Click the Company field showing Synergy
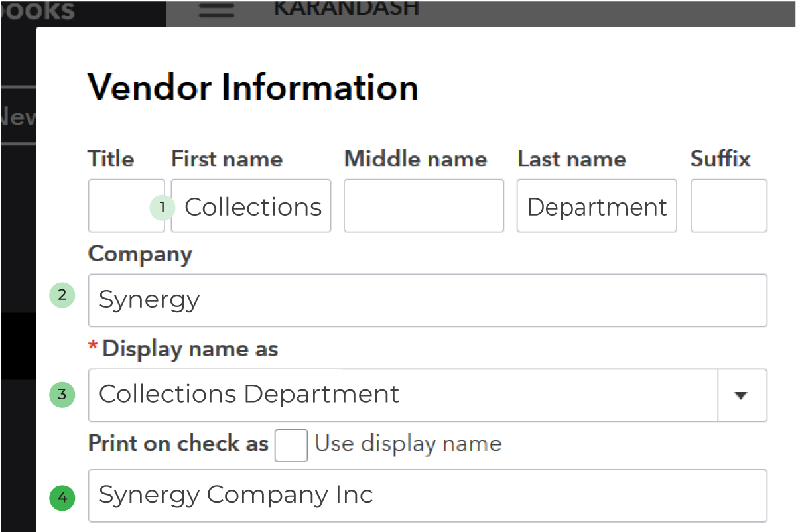The height and width of the screenshot is (532, 796). click(x=428, y=300)
